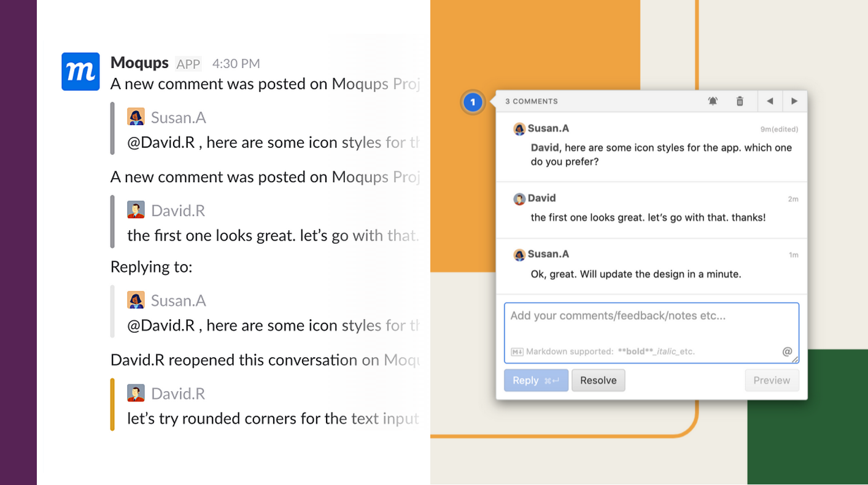Viewport: 868px width, 485px height.
Task: Delete comment thread with trash icon
Action: pyautogui.click(x=740, y=101)
